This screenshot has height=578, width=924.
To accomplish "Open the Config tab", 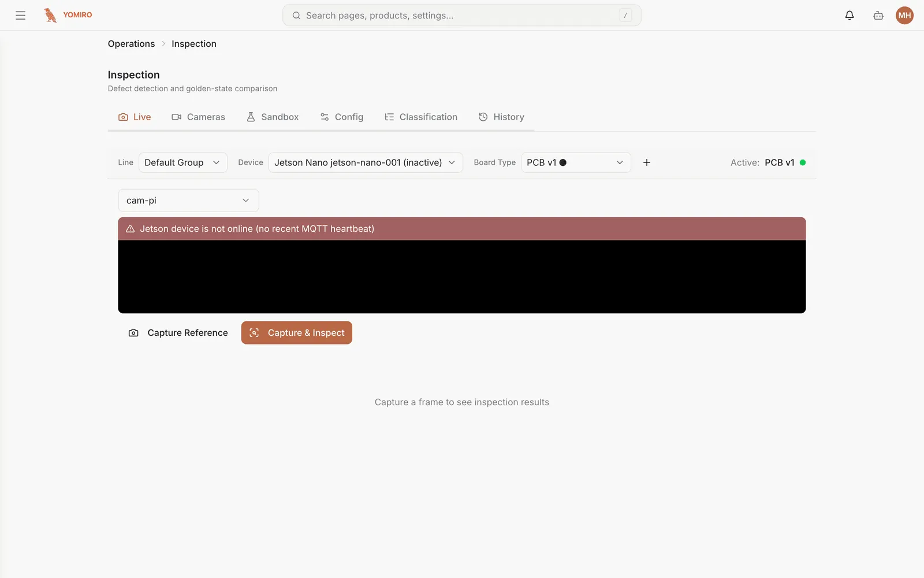I will coord(342,117).
